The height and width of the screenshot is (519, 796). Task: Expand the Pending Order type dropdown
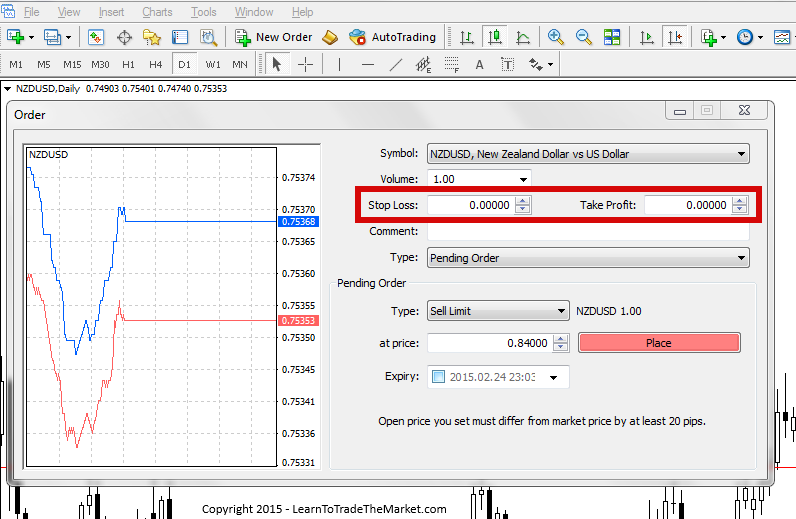588,258
